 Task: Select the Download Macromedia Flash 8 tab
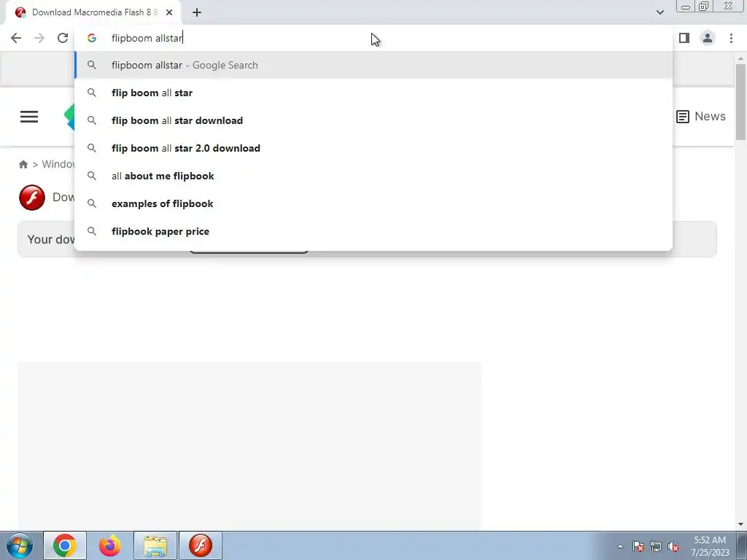[x=93, y=12]
